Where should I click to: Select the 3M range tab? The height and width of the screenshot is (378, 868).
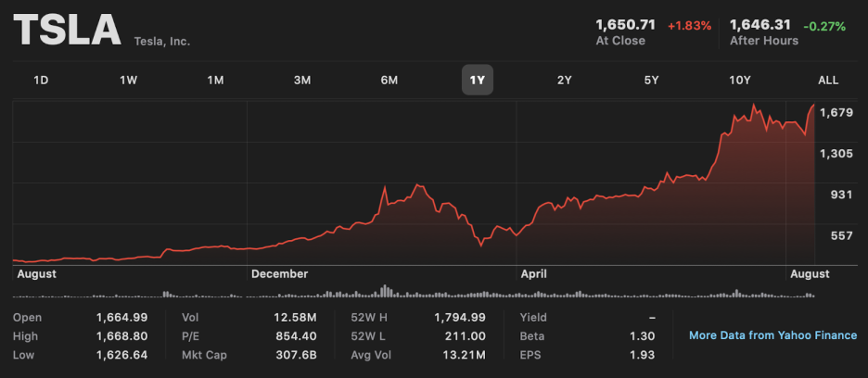tap(302, 81)
